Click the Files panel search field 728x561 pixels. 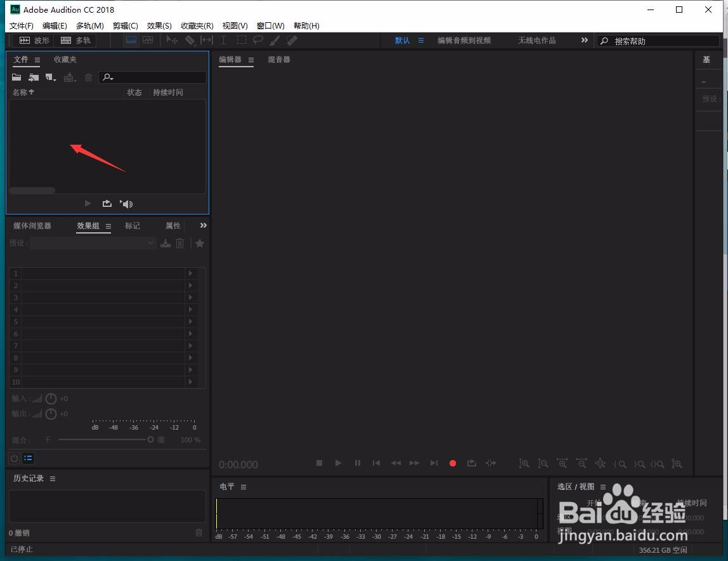click(153, 77)
